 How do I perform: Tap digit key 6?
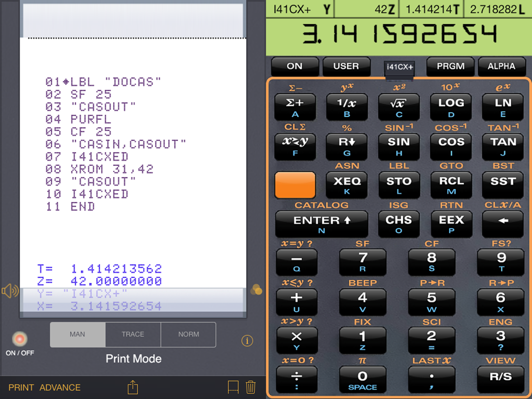click(501, 301)
